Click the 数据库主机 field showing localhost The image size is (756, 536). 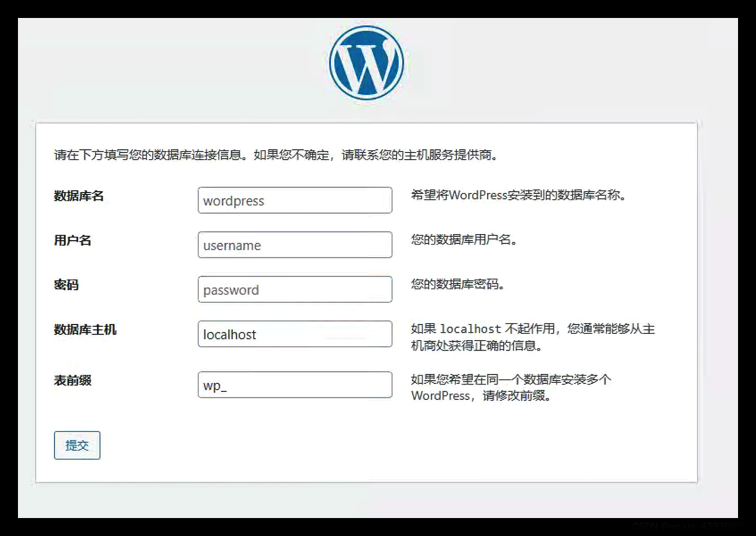pyautogui.click(x=295, y=334)
